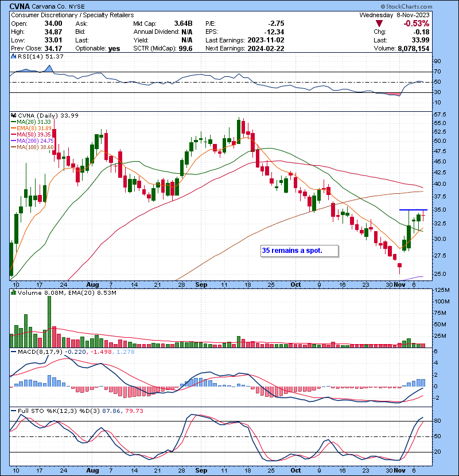Select the purple MA(200) legend line swatch
Screen dimensions: 459x476
coord(13,141)
